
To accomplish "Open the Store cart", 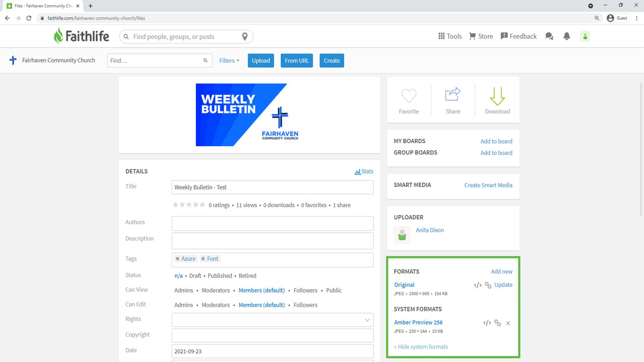I will 481,36.
